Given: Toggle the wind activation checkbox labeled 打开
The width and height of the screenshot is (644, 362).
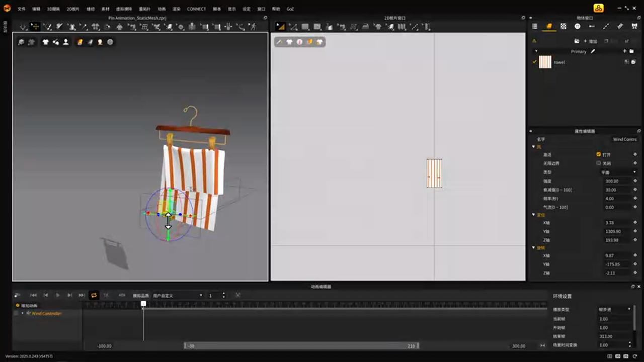Looking at the screenshot, I should [x=599, y=154].
